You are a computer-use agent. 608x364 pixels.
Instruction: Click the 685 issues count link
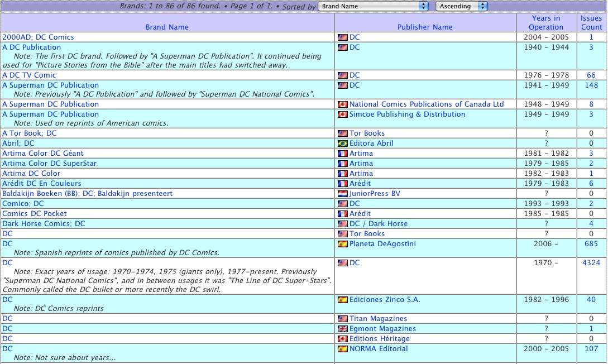pyautogui.click(x=591, y=244)
